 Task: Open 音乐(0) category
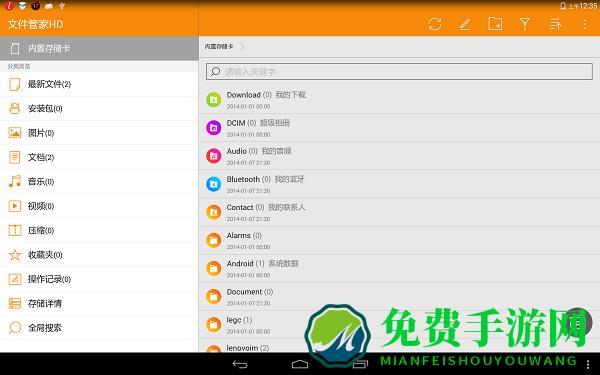99,182
